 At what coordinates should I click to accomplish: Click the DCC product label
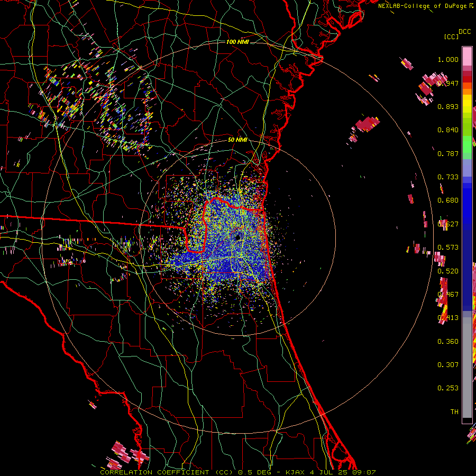(x=464, y=32)
